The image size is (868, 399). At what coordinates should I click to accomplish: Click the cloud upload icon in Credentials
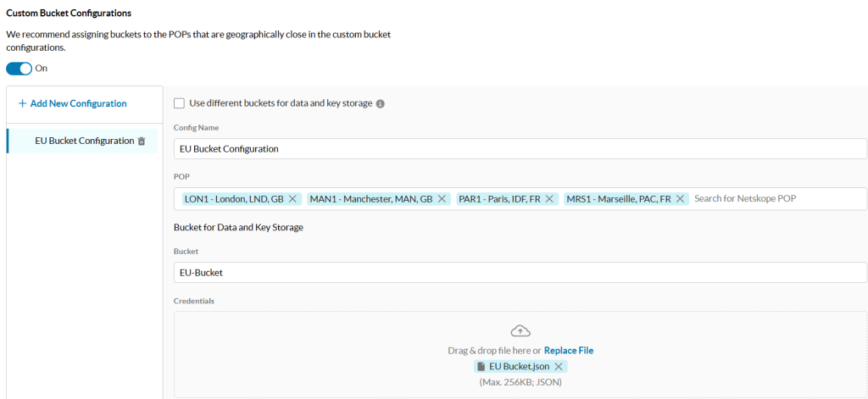point(520,331)
